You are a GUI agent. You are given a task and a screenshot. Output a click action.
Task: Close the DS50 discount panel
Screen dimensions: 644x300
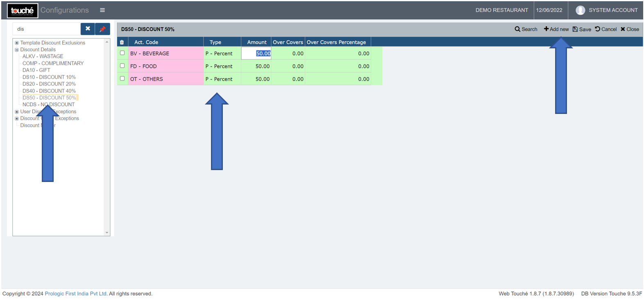(x=630, y=29)
